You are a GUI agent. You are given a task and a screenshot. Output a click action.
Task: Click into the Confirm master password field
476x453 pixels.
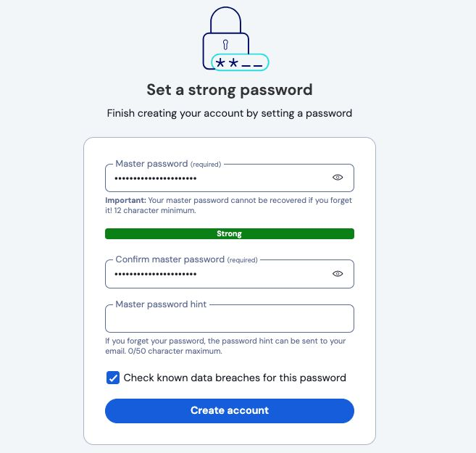click(x=217, y=274)
